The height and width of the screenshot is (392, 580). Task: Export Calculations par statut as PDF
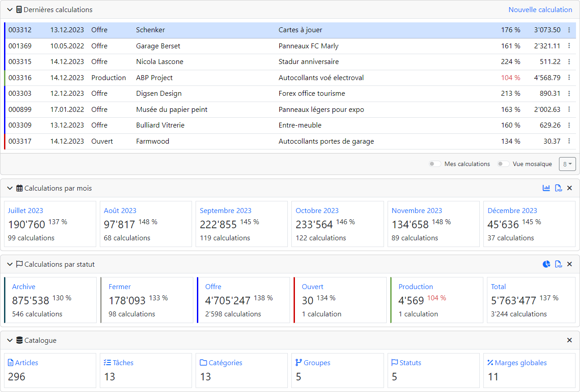pos(559,264)
